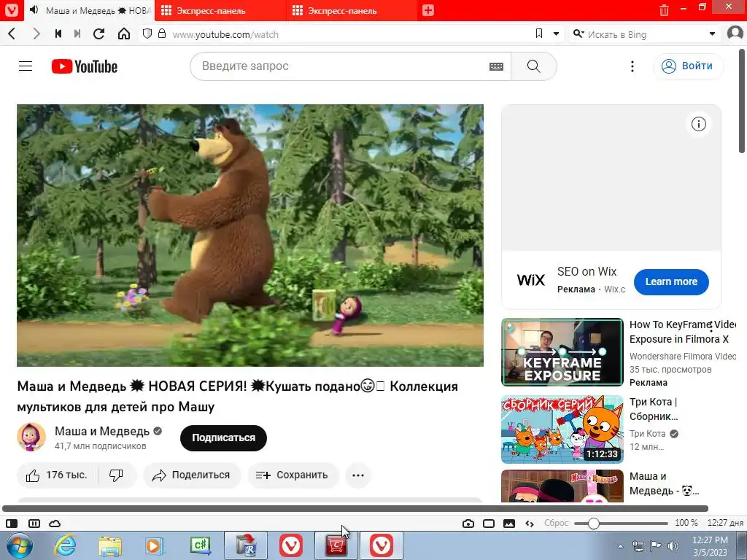This screenshot has width=747, height=560.
Task: Open the search engine selector magnifier
Action: tap(578, 34)
